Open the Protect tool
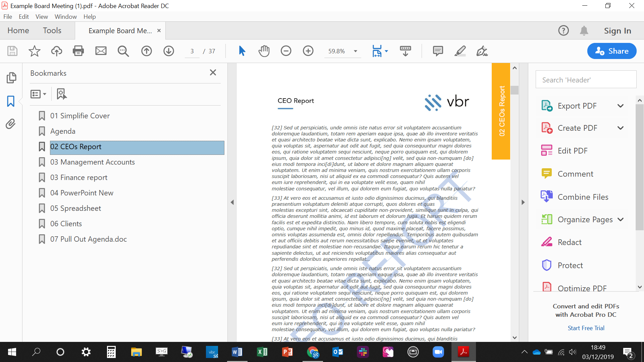The height and width of the screenshot is (362, 644). click(x=570, y=265)
